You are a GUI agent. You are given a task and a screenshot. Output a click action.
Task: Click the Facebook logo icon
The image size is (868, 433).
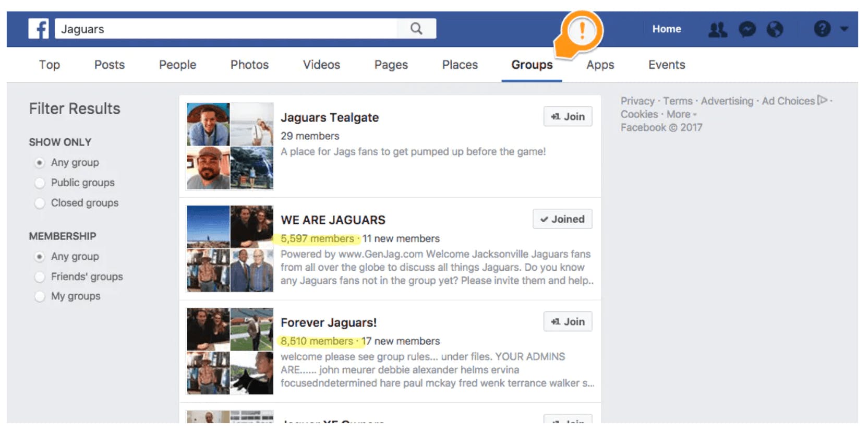(x=39, y=29)
